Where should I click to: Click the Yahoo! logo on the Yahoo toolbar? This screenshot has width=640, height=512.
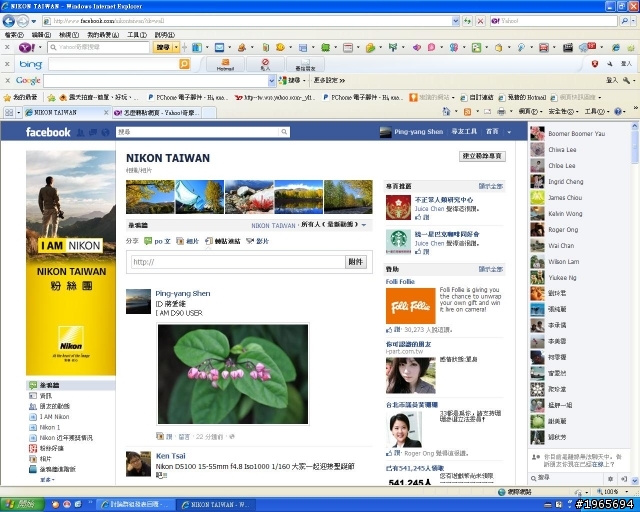[x=27, y=47]
